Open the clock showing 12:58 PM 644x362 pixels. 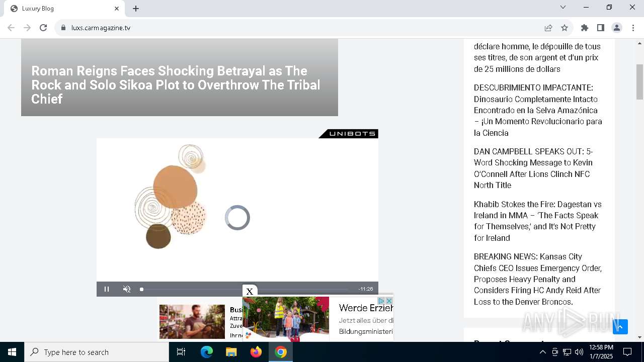coord(601,352)
